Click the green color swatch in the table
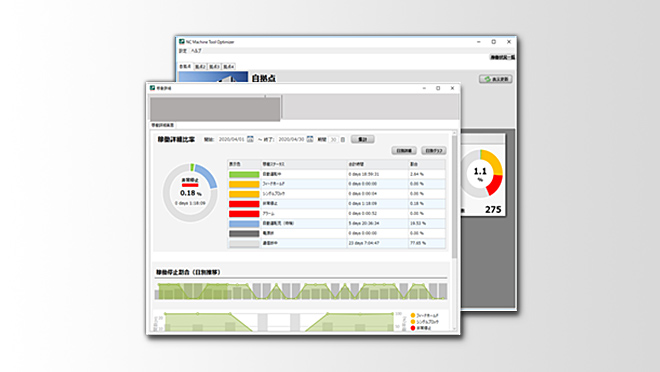This screenshot has height=372, width=660. coord(244,174)
